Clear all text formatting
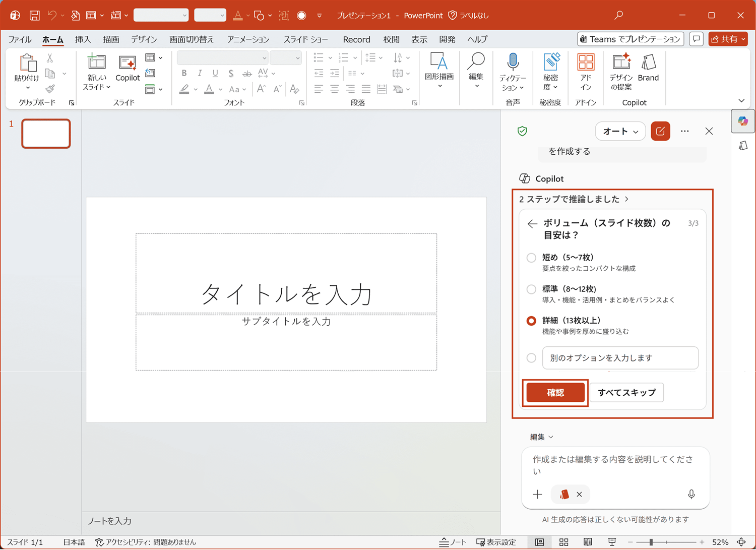 pyautogui.click(x=295, y=90)
